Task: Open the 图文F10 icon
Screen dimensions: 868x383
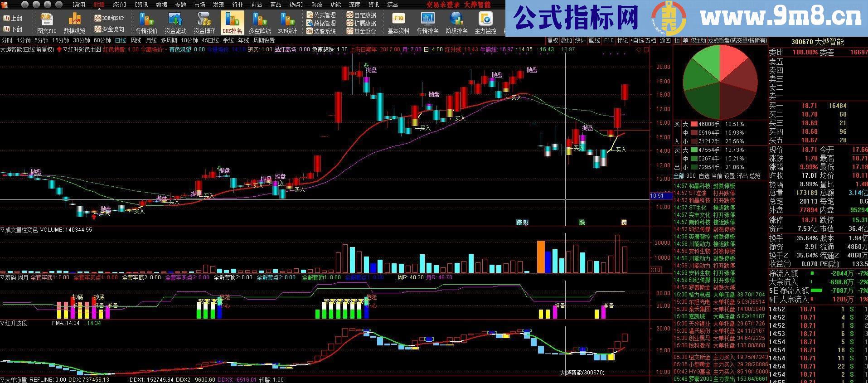Action: click(x=47, y=23)
